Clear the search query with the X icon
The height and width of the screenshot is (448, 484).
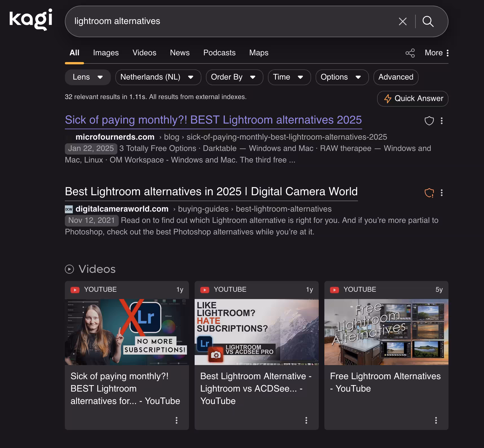(402, 21)
